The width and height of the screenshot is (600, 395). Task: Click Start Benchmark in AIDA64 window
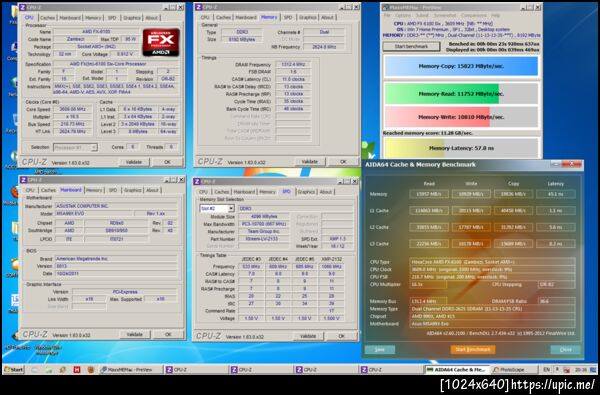click(x=473, y=349)
